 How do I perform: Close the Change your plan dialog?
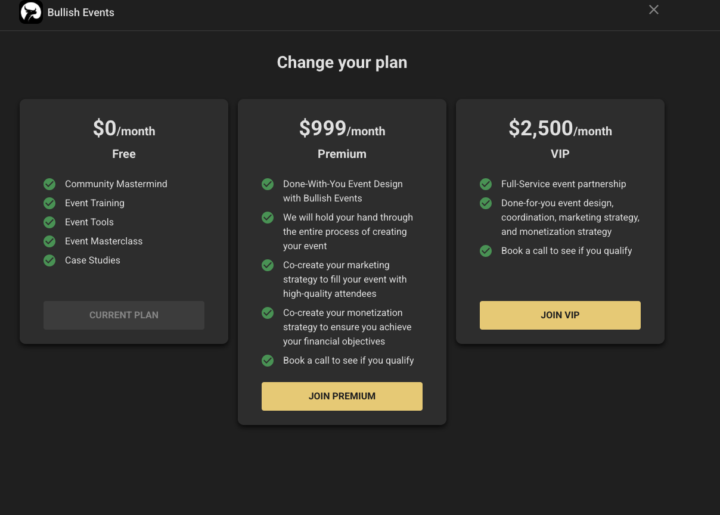(654, 10)
